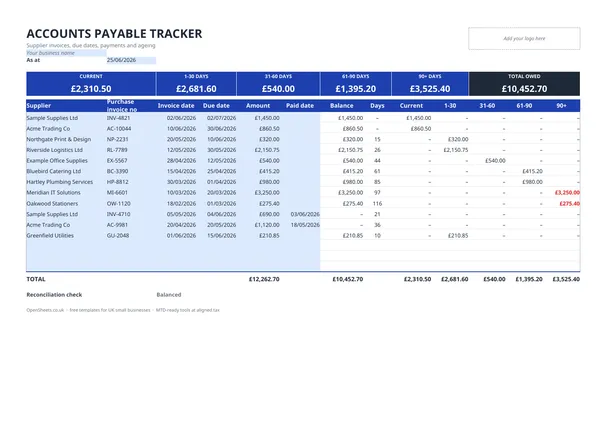This screenshot has width=600, height=424.
Task: Click the Supplier column header
Action: [x=39, y=106]
